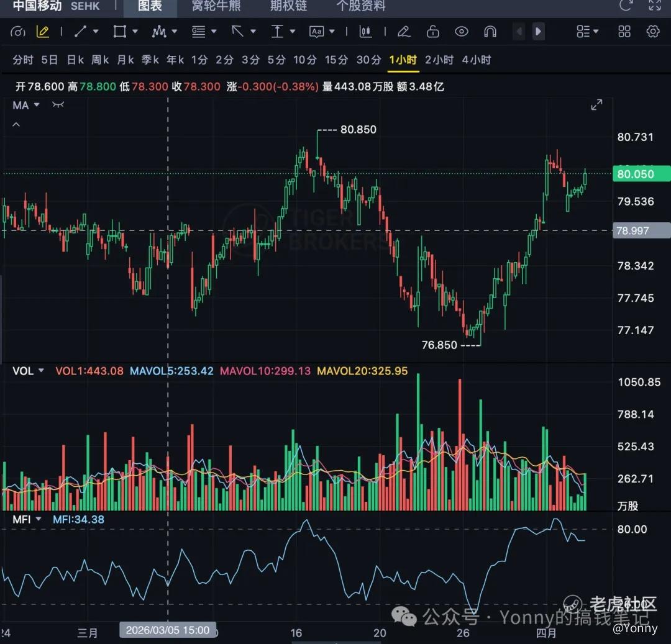The width and height of the screenshot is (671, 644).
Task: Select the 15分 timeframe
Action: pyautogui.click(x=336, y=60)
